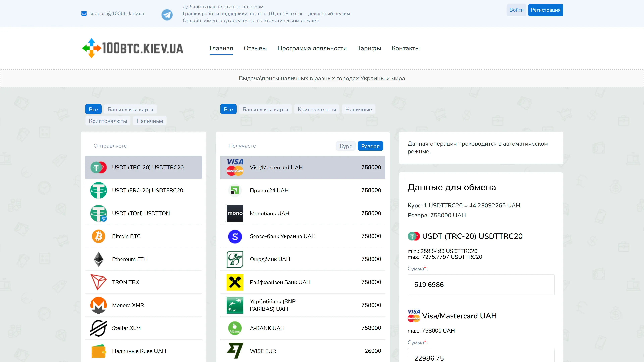Click the USDT amount field showing 519.6986
Viewport: 644px width, 362px height.
tap(481, 285)
